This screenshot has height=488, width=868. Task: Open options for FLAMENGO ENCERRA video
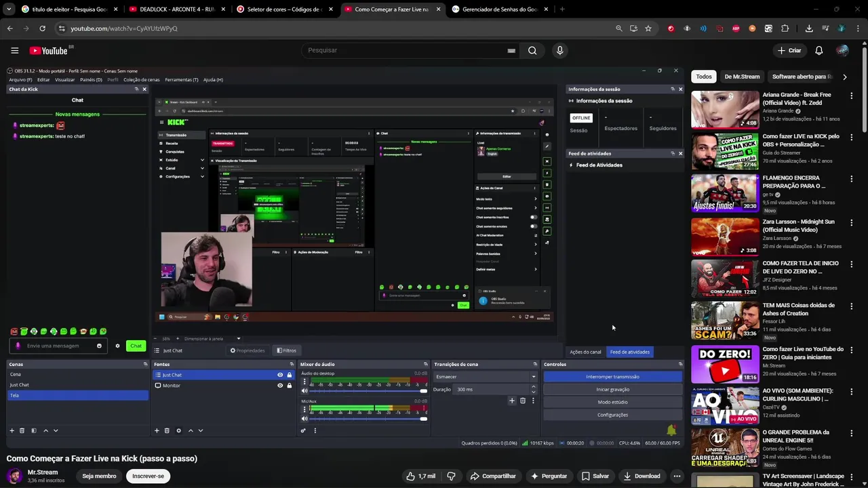(x=851, y=179)
